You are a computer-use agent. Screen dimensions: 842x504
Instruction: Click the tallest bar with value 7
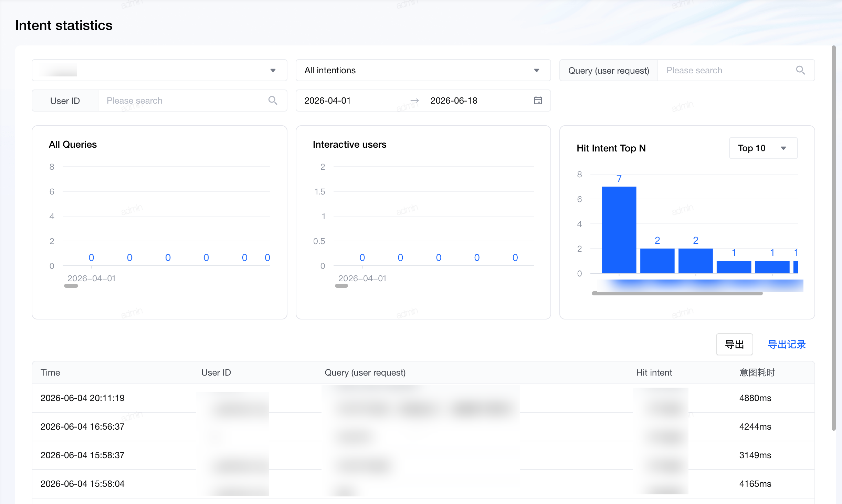(619, 230)
